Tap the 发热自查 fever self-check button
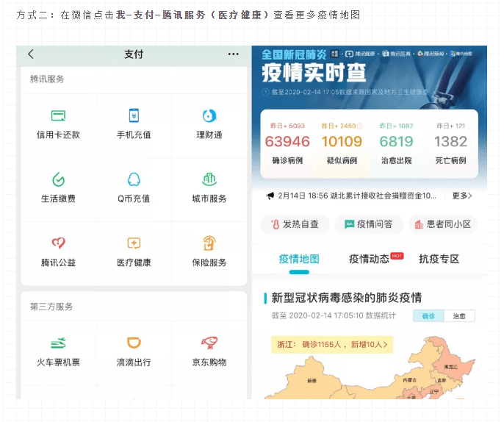This screenshot has width=504, height=422. click(x=295, y=224)
